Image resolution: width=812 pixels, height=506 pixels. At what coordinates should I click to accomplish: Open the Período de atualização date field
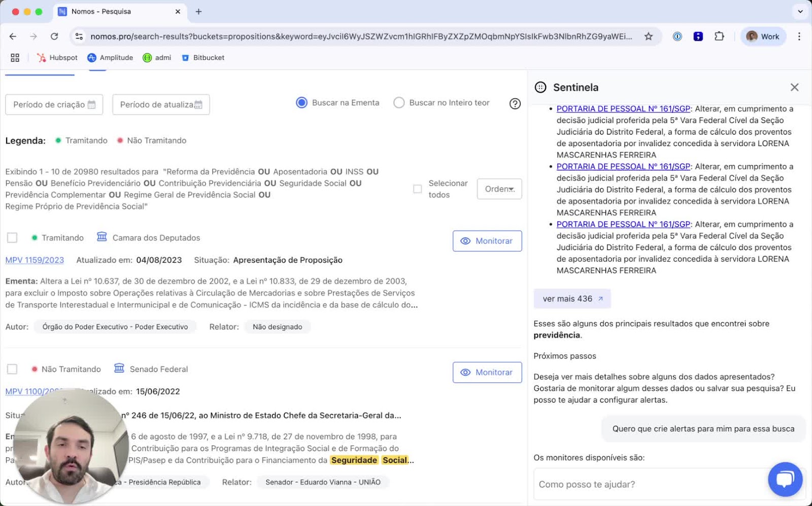pos(161,105)
